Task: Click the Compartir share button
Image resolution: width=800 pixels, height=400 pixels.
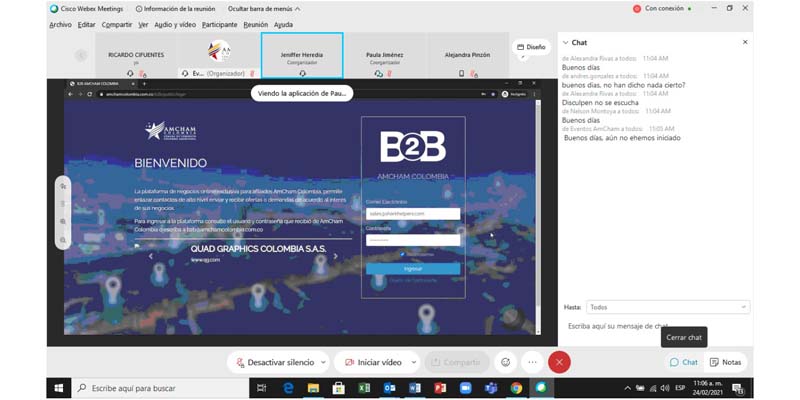Action: pos(457,362)
